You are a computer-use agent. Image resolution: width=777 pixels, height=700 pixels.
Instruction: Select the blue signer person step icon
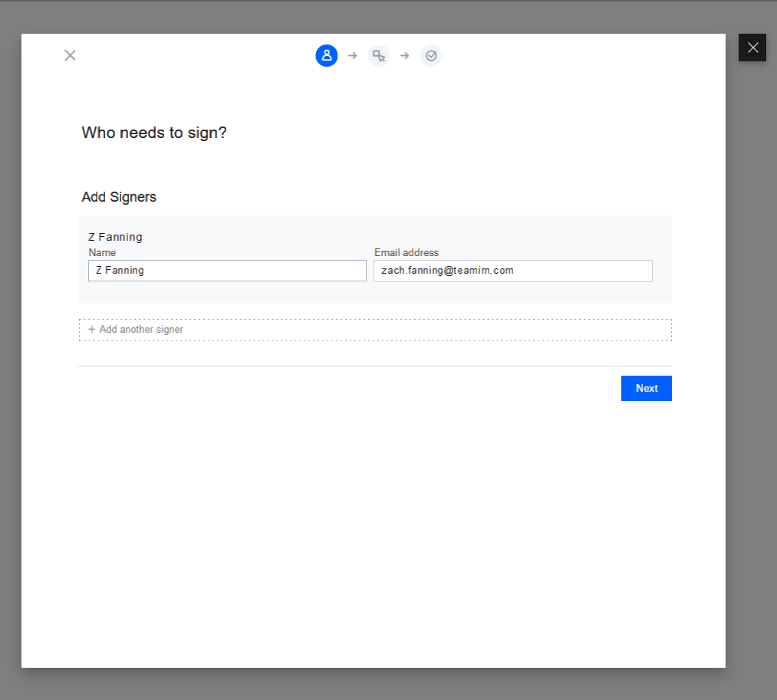pyautogui.click(x=326, y=55)
